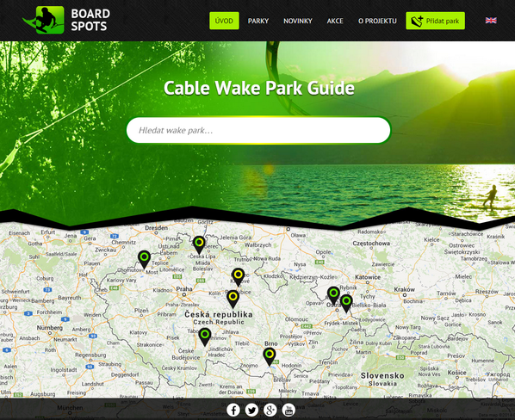Click the Plzeň label on the map
The image size is (515, 420).
pos(142,310)
